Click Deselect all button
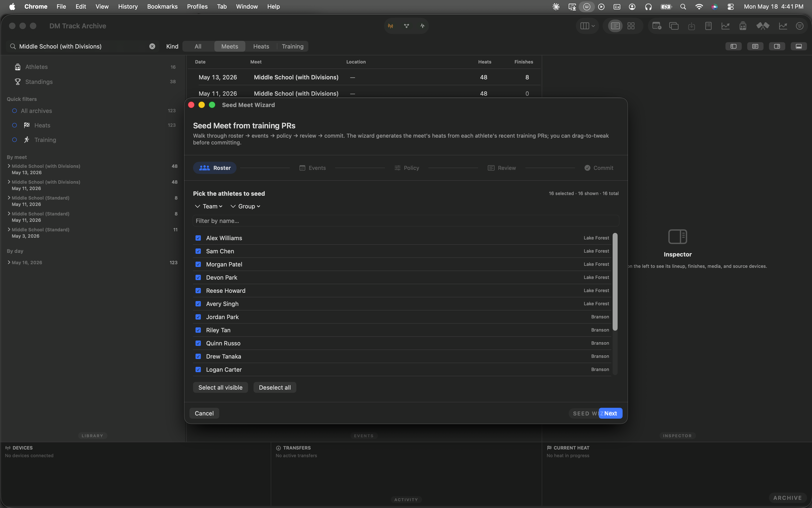 [275, 387]
